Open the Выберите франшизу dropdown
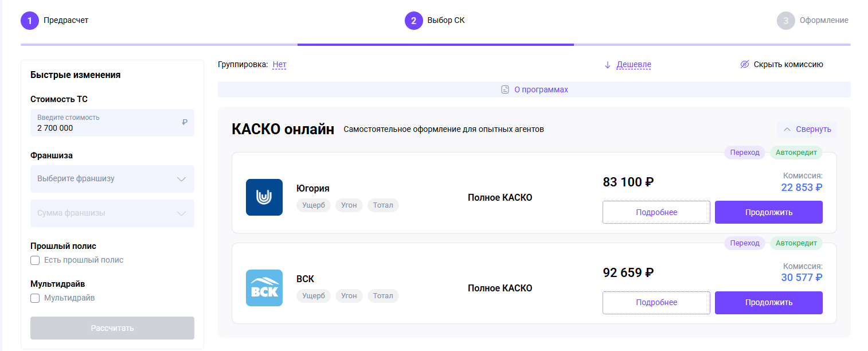 (112, 179)
